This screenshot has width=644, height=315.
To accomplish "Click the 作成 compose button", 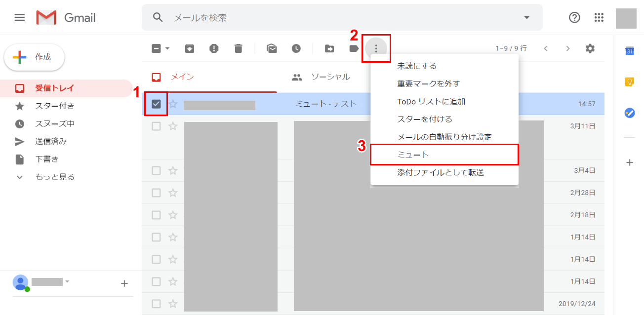I will tap(34, 57).
